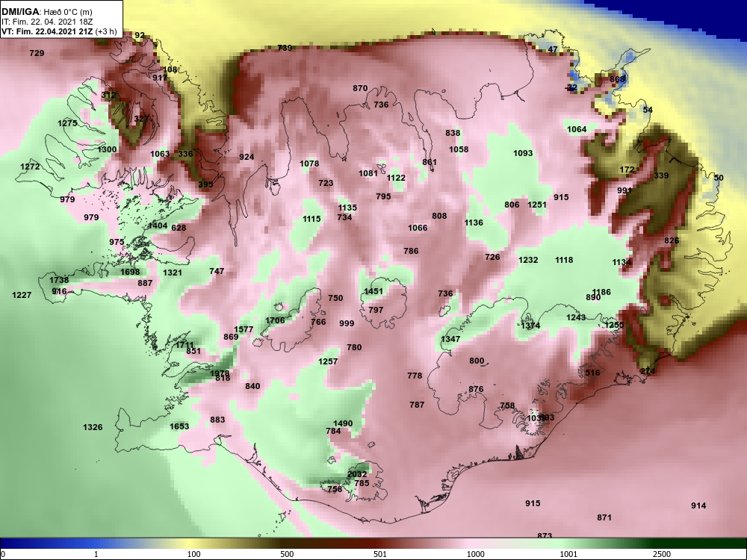The image size is (747, 560).
Task: Pick the map value 1706
Action: coord(275,320)
